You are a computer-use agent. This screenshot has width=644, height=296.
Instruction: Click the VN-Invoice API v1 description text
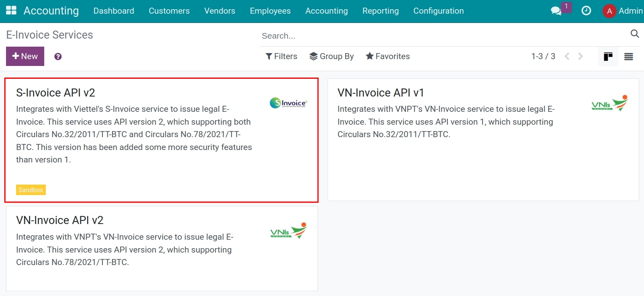[x=446, y=122]
